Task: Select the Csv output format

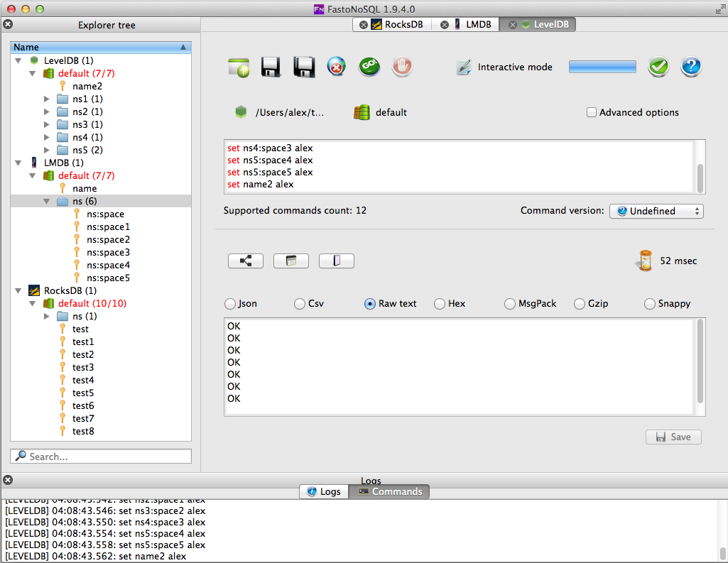Action: pyautogui.click(x=300, y=304)
